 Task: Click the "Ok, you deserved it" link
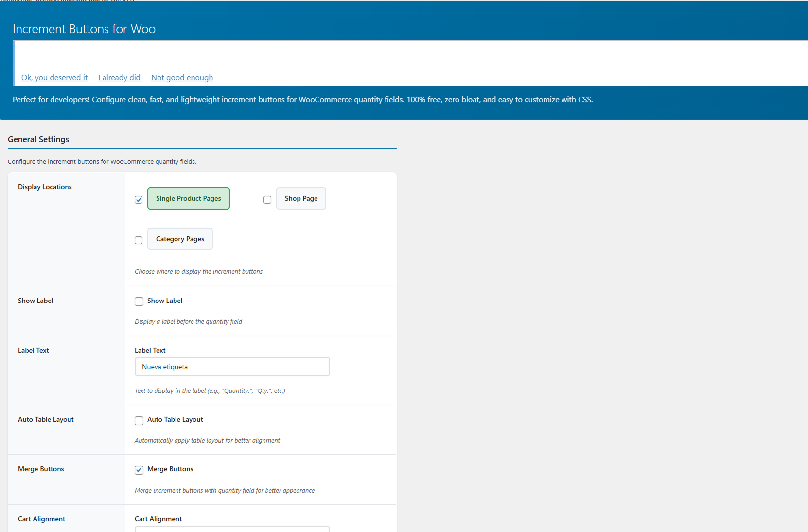click(54, 78)
